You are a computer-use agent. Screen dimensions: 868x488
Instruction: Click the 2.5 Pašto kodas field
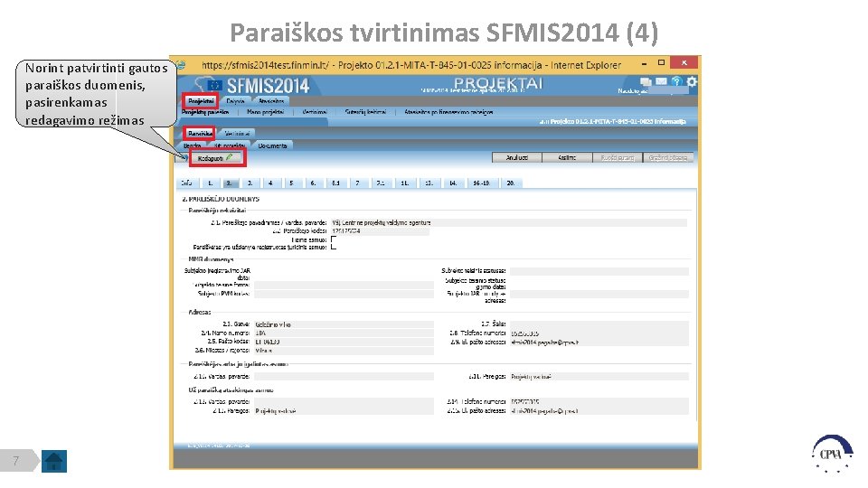coord(344,342)
